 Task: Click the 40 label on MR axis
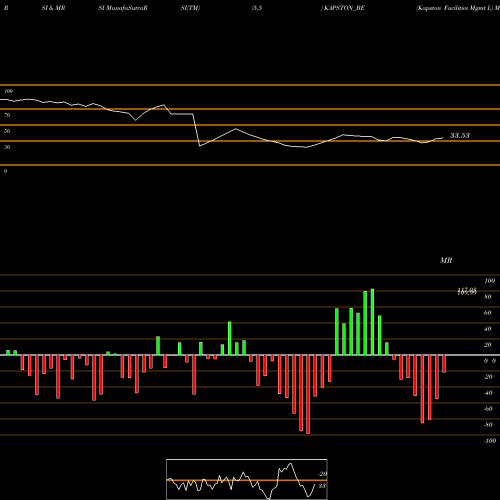click(488, 329)
